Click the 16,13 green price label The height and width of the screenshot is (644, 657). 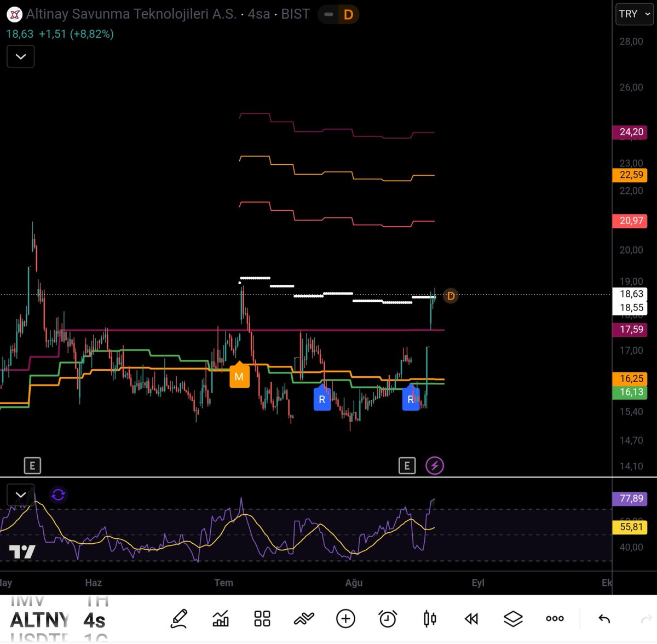pyautogui.click(x=631, y=392)
